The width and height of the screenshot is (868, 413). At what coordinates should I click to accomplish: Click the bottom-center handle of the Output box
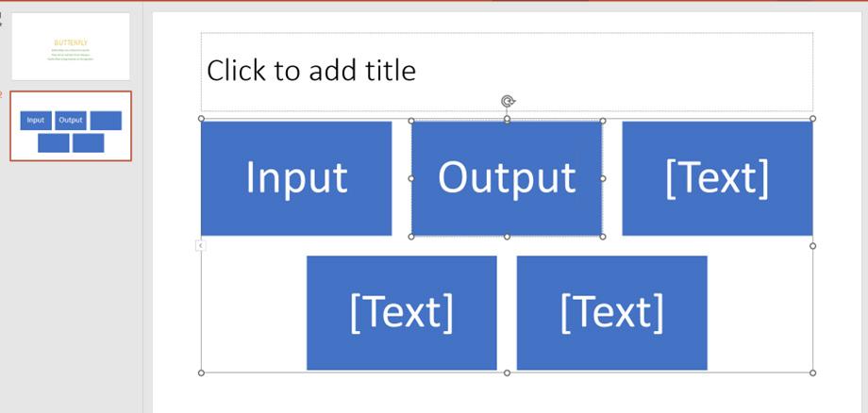[507, 237]
